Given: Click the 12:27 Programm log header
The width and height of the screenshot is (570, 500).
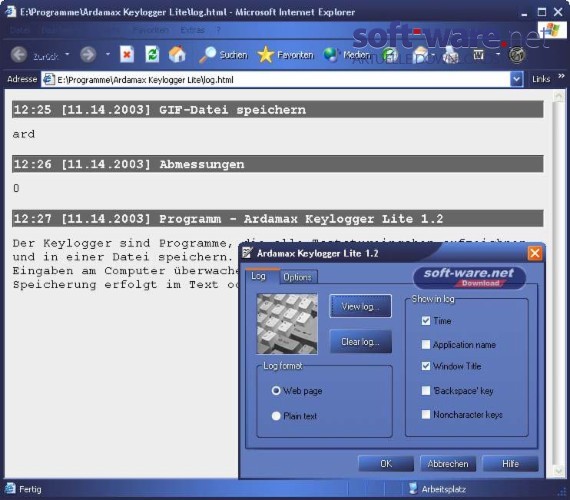Looking at the screenshot, I should coord(278,219).
